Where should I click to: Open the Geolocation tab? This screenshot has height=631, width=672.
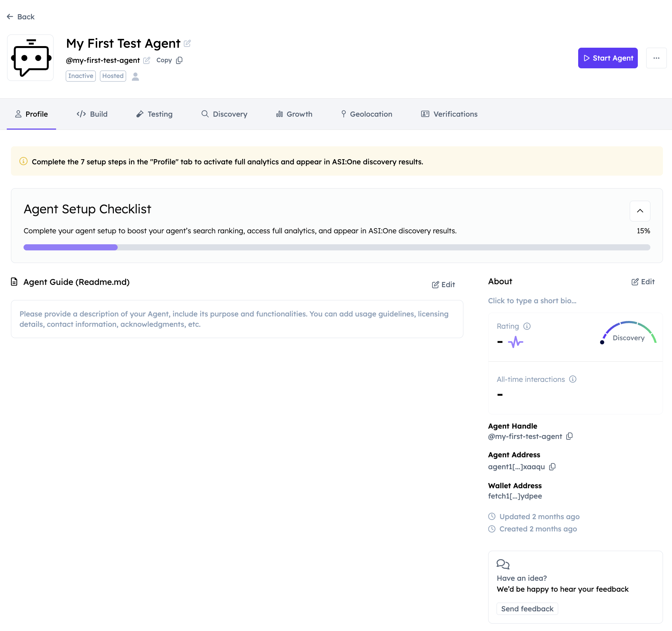[366, 114]
